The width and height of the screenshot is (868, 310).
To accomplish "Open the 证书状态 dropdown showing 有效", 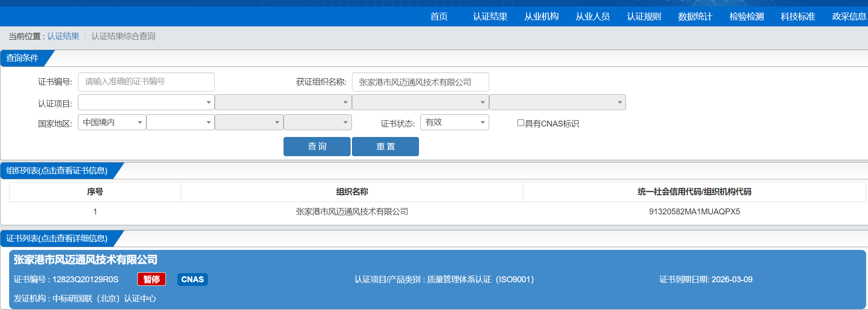I will click(455, 122).
